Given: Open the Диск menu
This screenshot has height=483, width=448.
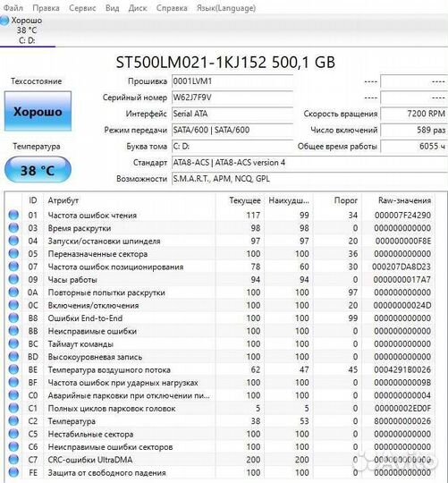Looking at the screenshot, I should click(138, 8).
